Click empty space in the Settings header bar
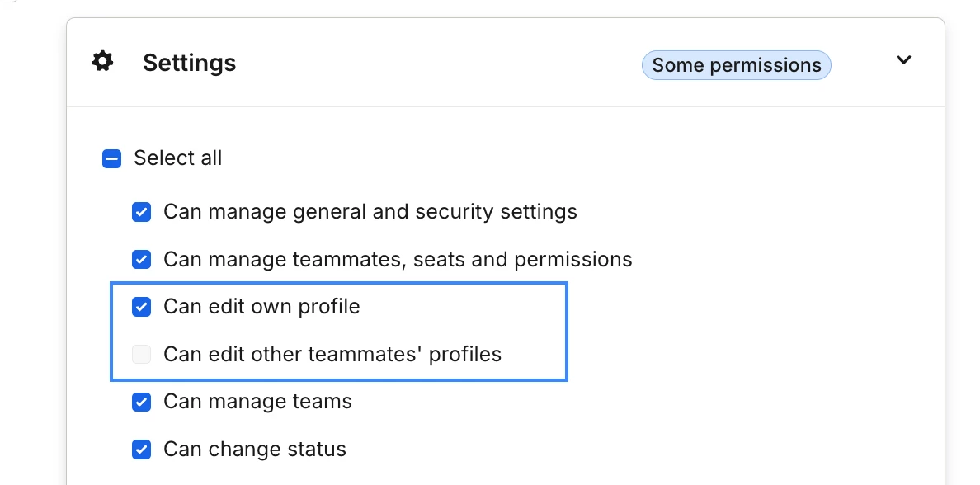980x485 pixels. (x=437, y=63)
